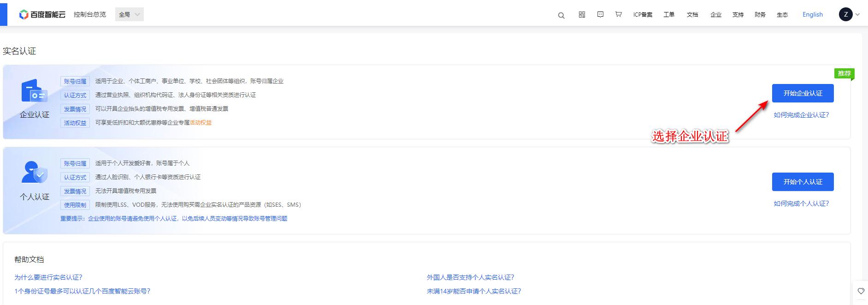Go to 控制台总览
868x305 pixels.
(x=90, y=15)
